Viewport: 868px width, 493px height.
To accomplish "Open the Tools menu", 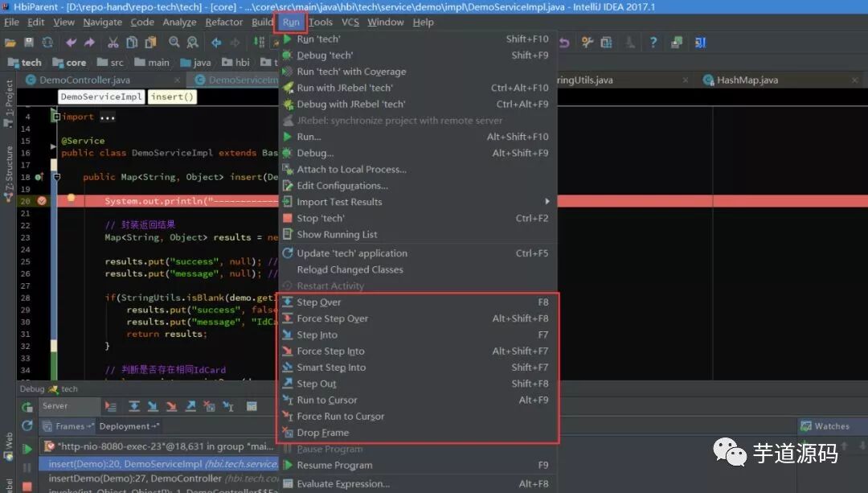I will click(321, 23).
